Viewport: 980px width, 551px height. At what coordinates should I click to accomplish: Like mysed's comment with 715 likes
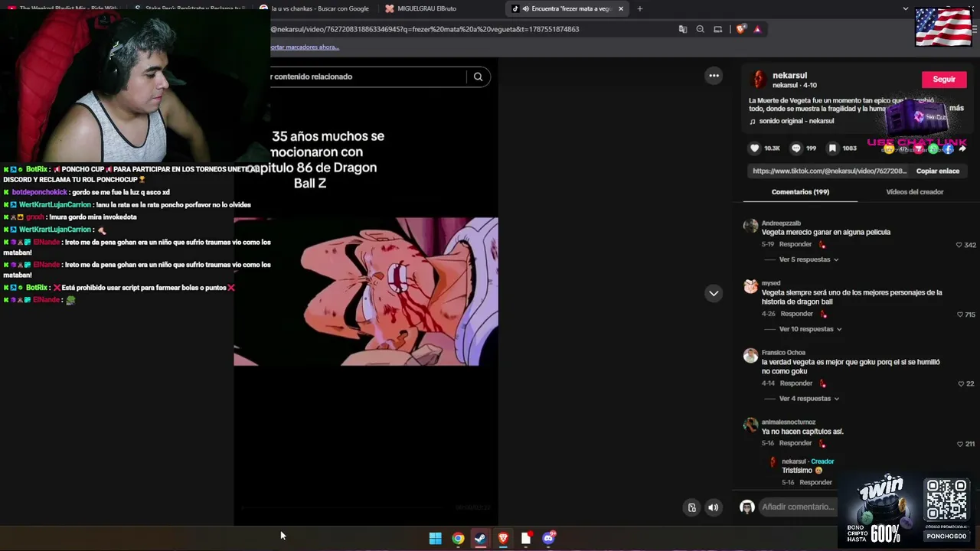[959, 315]
